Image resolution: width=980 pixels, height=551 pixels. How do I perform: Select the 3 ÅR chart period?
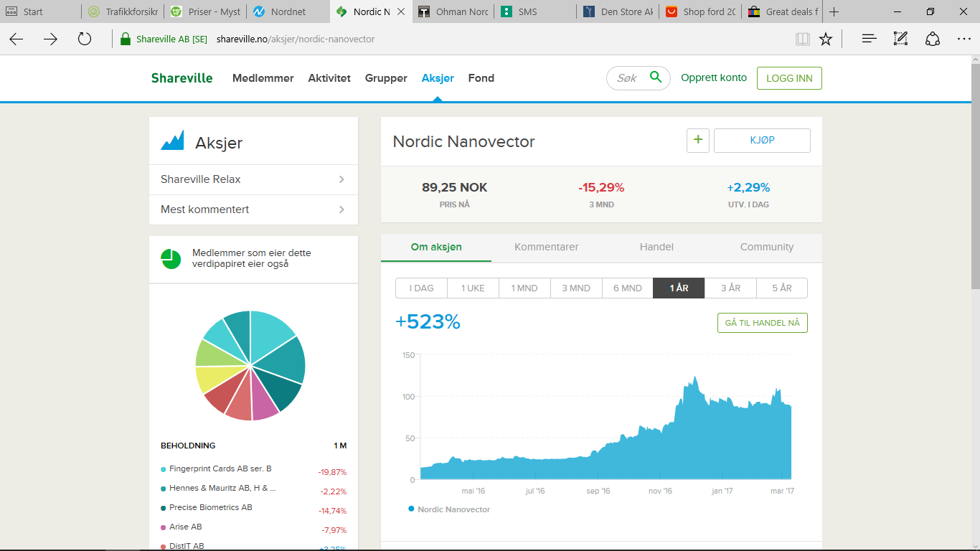tap(730, 288)
